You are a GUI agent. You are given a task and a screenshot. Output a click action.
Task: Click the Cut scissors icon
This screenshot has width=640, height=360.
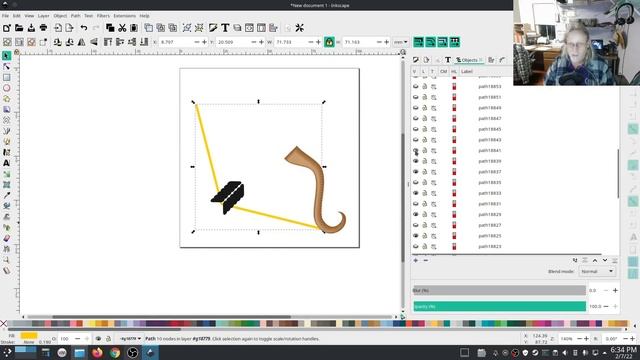[x=122, y=28]
